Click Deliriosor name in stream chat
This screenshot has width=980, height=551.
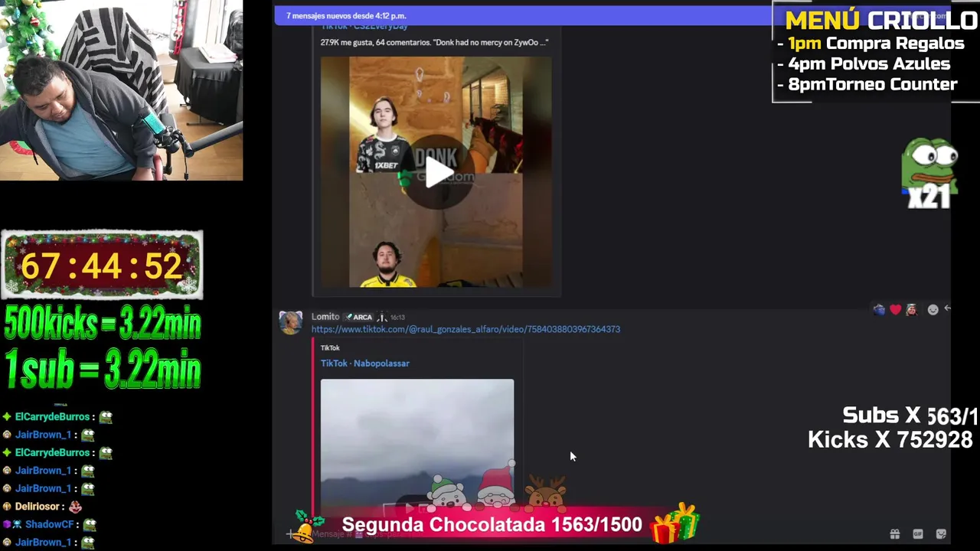[x=38, y=507]
